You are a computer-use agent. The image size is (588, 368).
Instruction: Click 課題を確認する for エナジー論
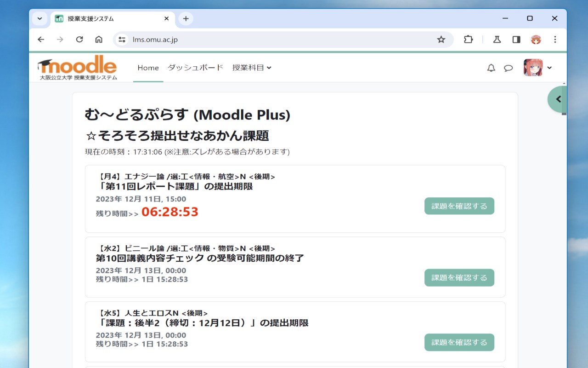click(459, 206)
